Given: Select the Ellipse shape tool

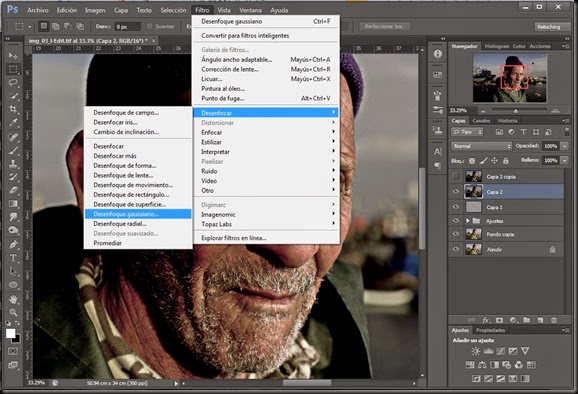Looking at the screenshot, I should pyautogui.click(x=13, y=285).
